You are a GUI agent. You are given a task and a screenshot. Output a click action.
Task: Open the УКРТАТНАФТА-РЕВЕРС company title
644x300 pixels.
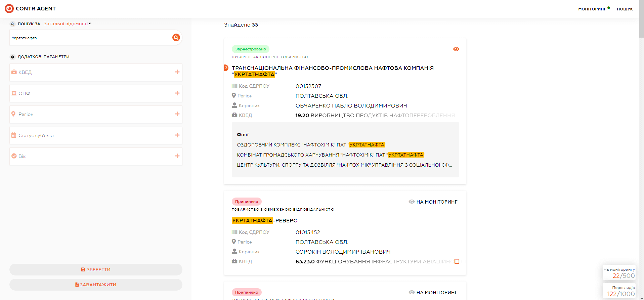[264, 220]
